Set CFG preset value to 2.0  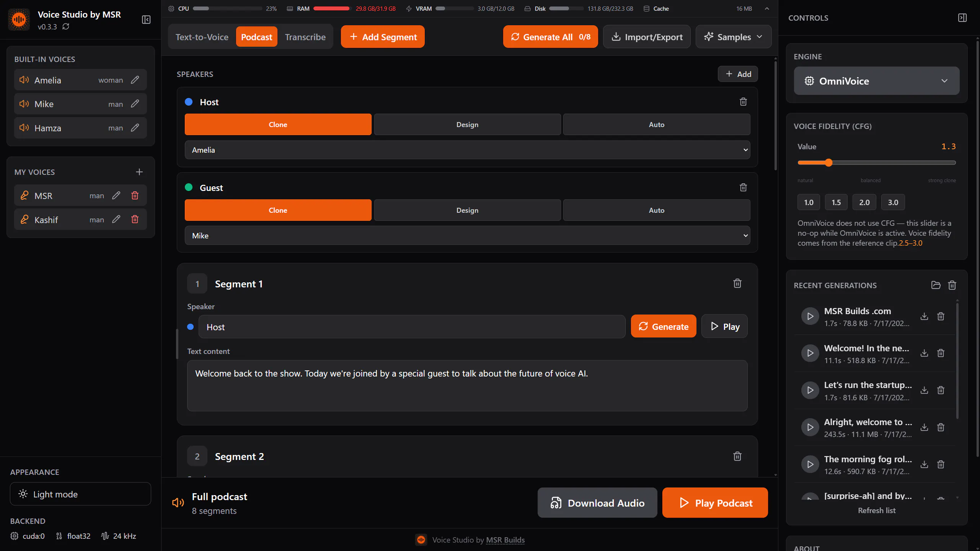point(864,202)
